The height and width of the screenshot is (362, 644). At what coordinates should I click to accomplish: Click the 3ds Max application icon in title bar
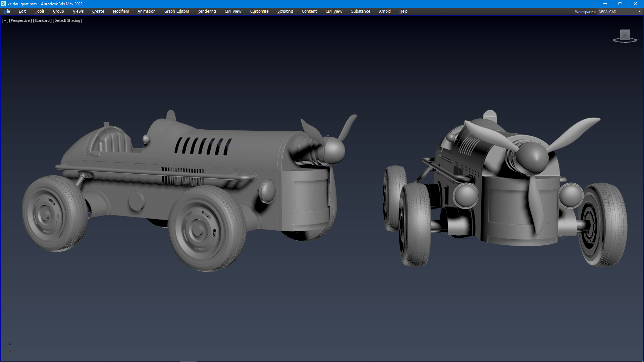[x=3, y=4]
